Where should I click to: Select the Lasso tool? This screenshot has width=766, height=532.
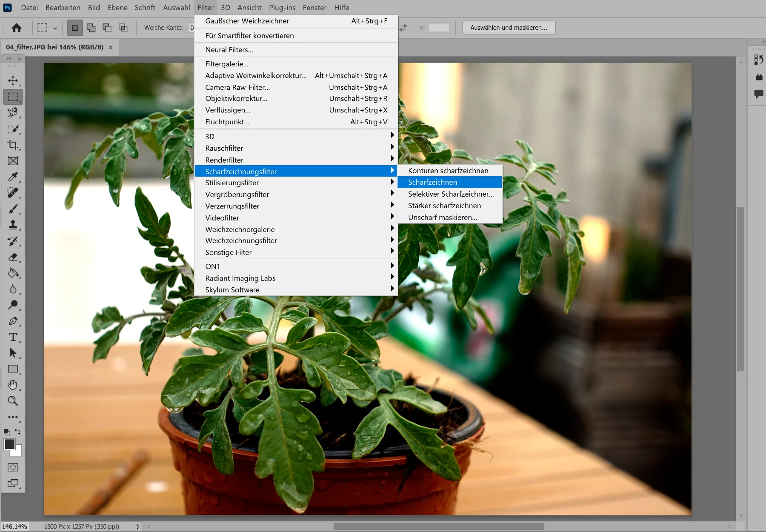13,113
